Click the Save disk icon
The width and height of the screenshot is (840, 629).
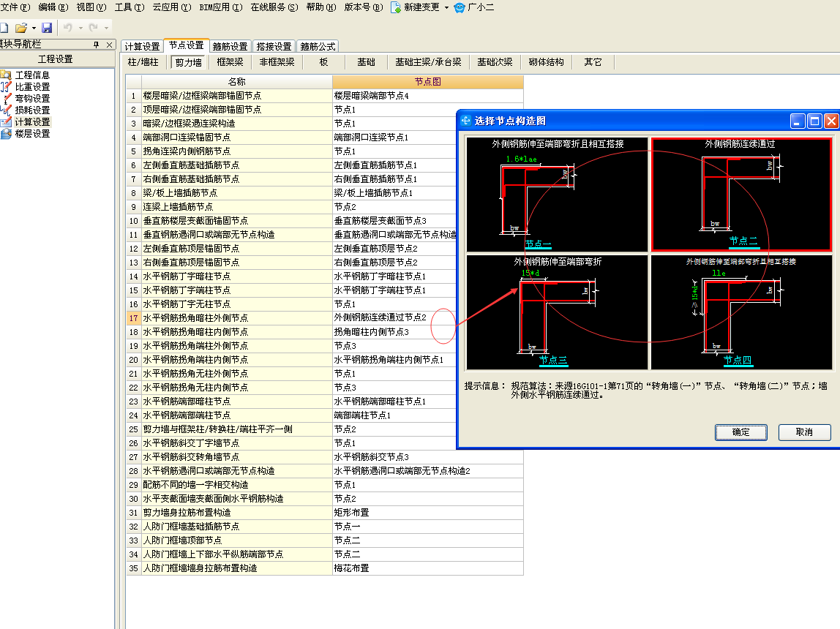[47, 27]
